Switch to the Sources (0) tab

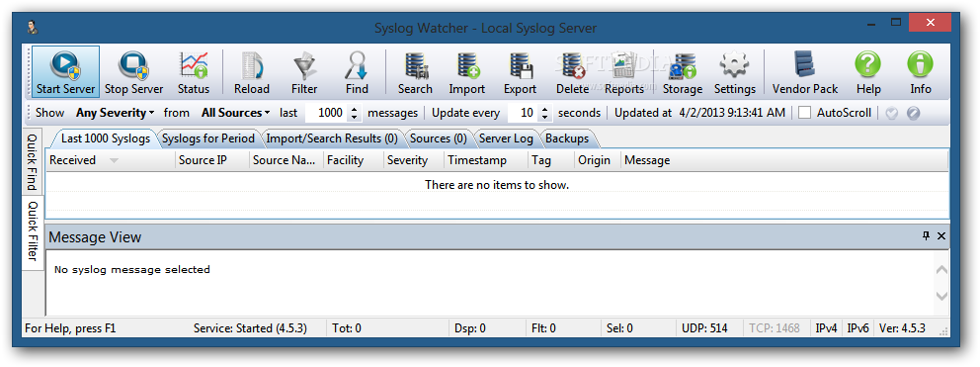point(438,138)
